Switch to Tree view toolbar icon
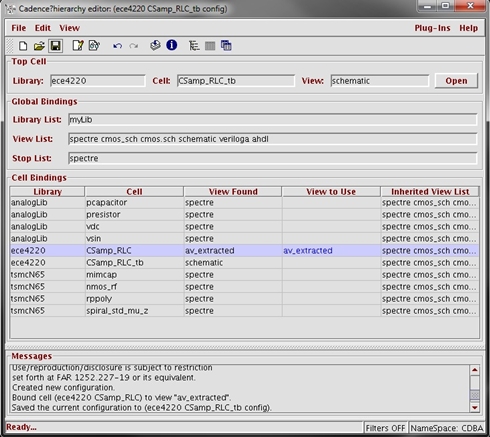 194,46
